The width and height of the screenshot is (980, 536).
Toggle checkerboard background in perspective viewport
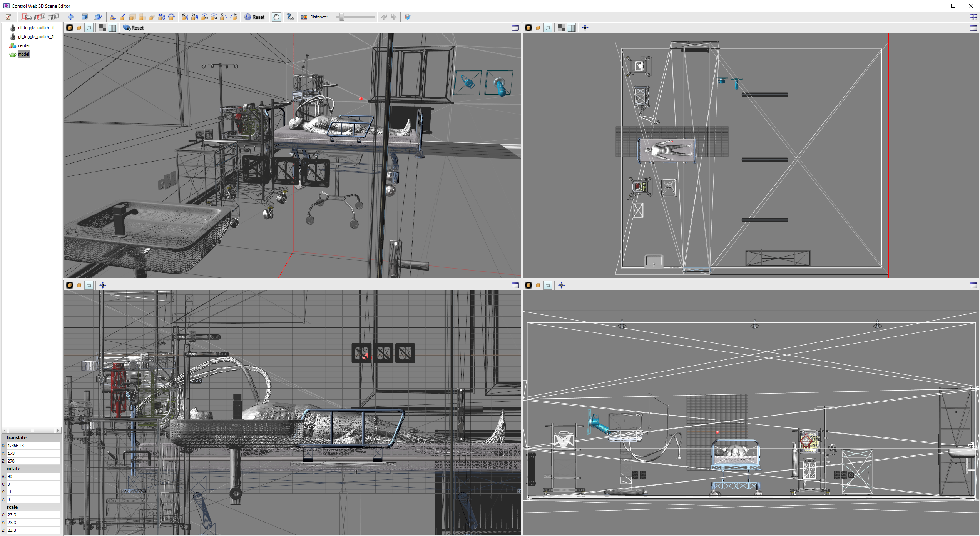103,28
